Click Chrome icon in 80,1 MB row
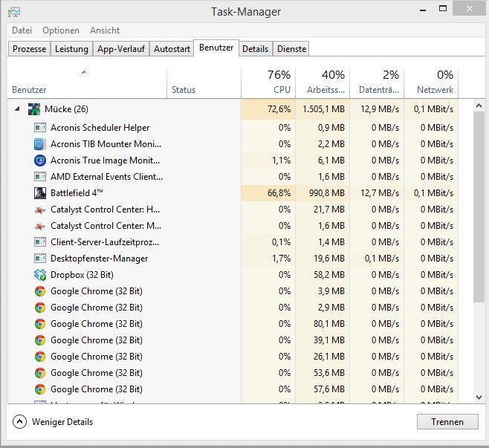This screenshot has height=448, width=489. [x=40, y=324]
